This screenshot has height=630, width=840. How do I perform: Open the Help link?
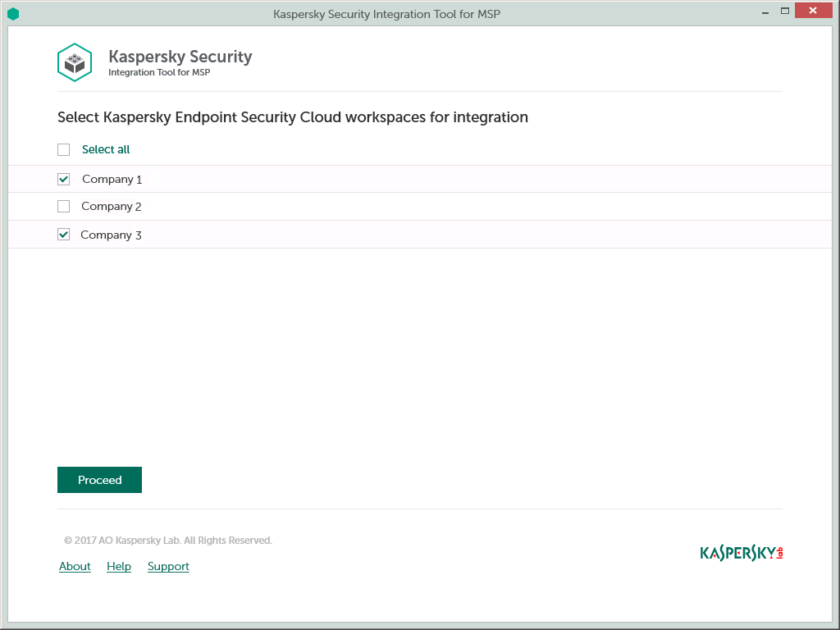pyautogui.click(x=119, y=567)
